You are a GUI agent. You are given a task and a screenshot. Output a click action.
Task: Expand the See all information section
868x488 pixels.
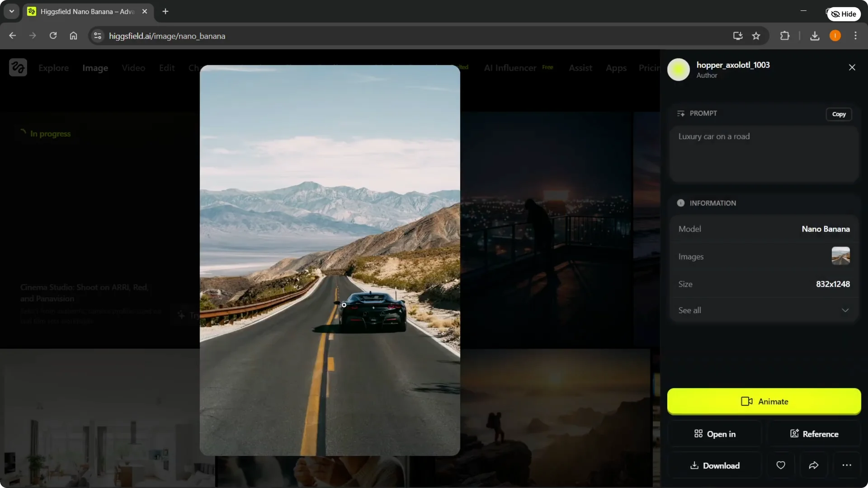[764, 310]
